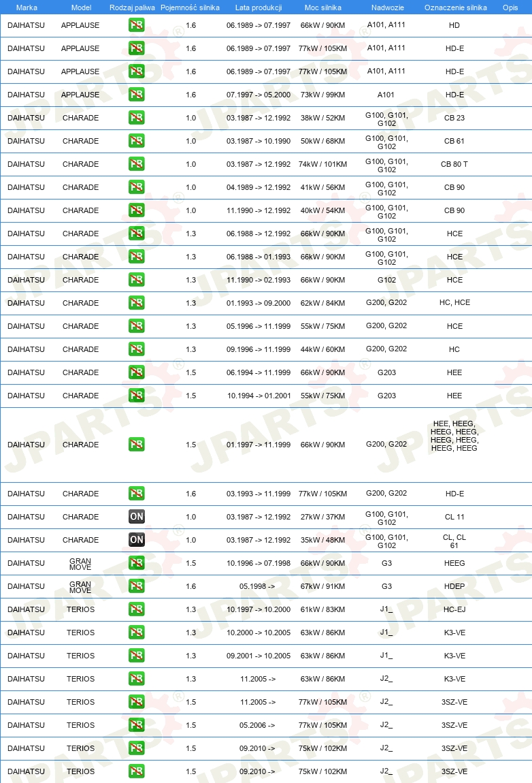Image resolution: width=532 pixels, height=783 pixels.
Task: Click diesel ON icon in CHARADE CL 11 row
Action: tap(136, 517)
